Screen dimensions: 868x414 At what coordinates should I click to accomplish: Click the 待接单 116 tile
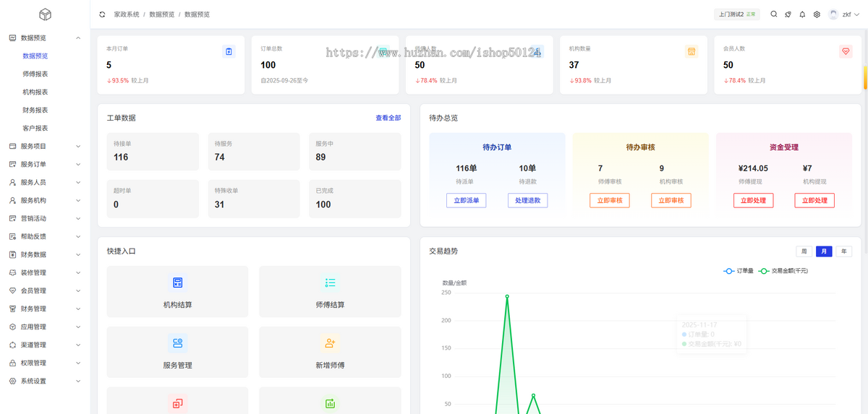coord(153,152)
